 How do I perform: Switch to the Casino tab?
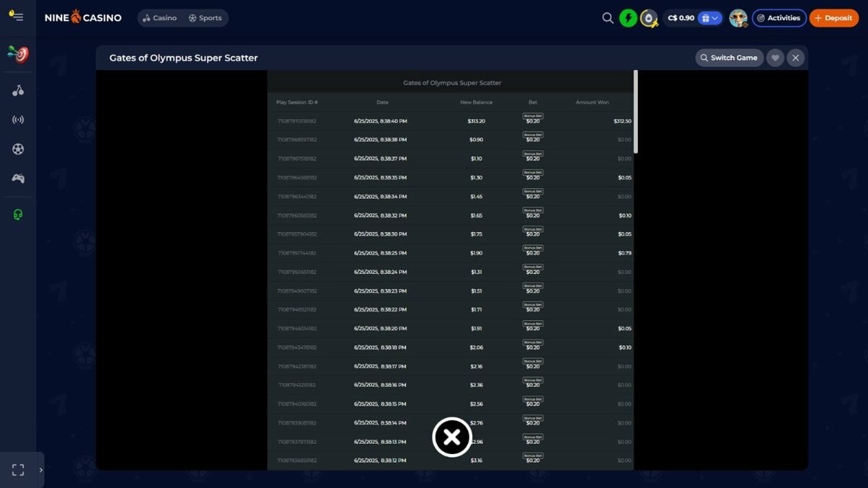tap(160, 18)
